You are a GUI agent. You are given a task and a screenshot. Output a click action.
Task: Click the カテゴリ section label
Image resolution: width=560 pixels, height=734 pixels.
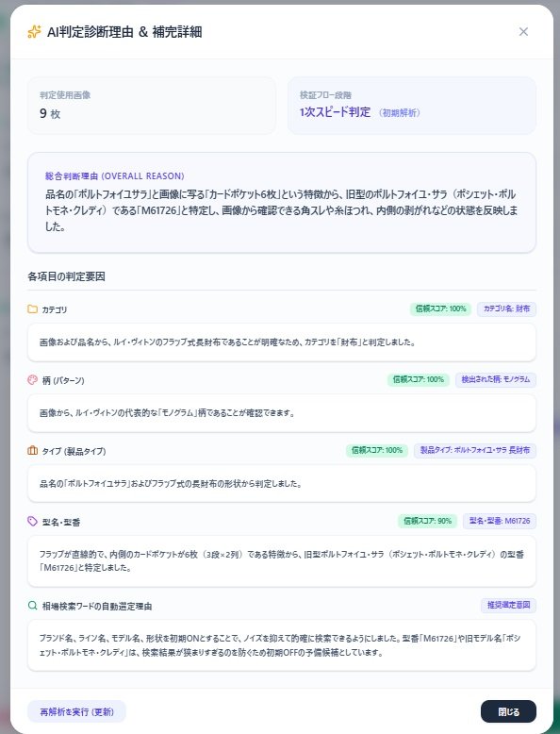click(x=55, y=309)
